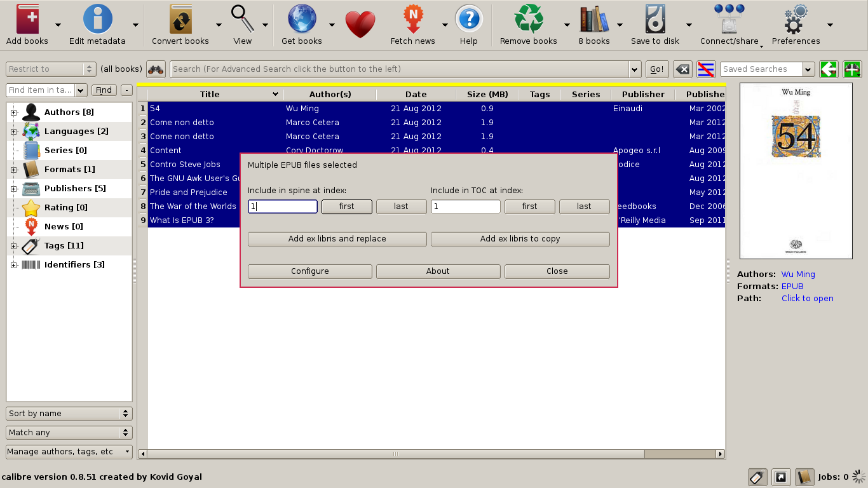This screenshot has width=868, height=488.
Task: Expand the Tags [11] tree node
Action: pyautogui.click(x=13, y=246)
